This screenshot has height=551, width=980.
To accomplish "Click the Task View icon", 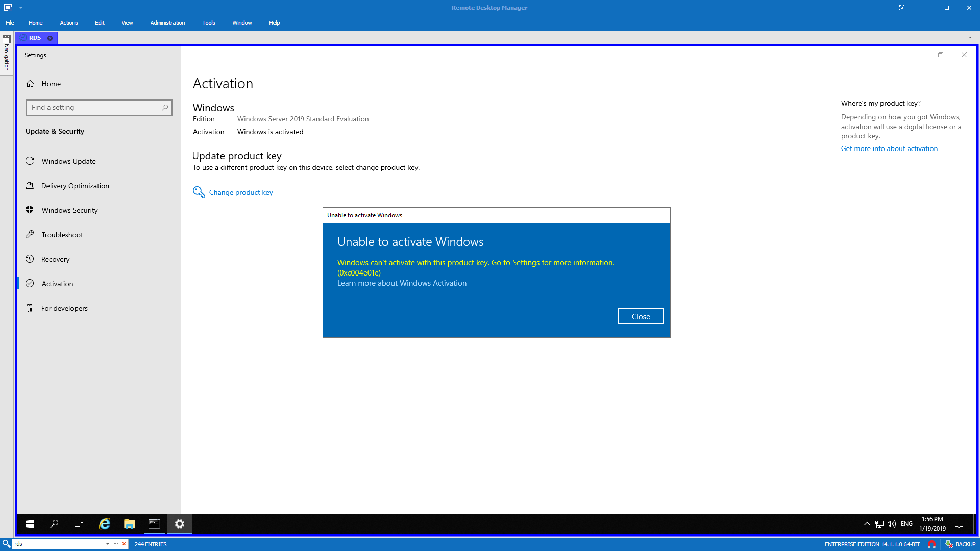I will 78,524.
